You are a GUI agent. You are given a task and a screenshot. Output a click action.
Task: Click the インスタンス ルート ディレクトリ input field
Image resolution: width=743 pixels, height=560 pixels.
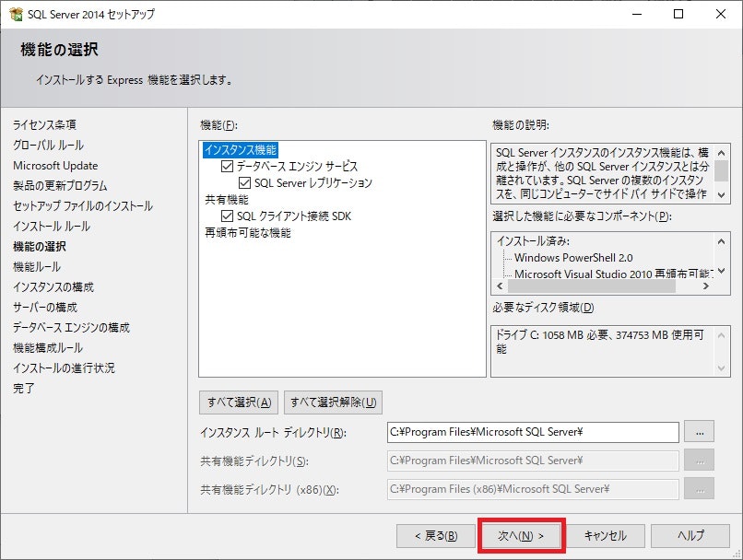click(x=533, y=432)
